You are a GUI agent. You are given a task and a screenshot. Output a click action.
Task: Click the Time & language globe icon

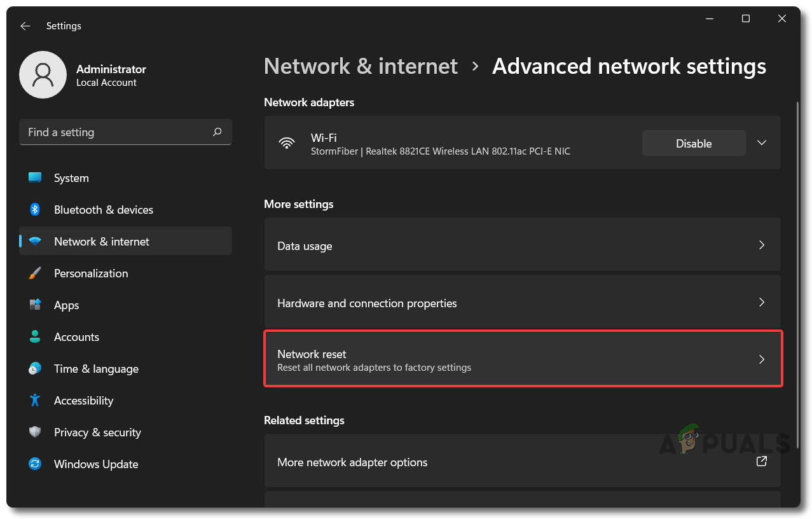point(35,368)
